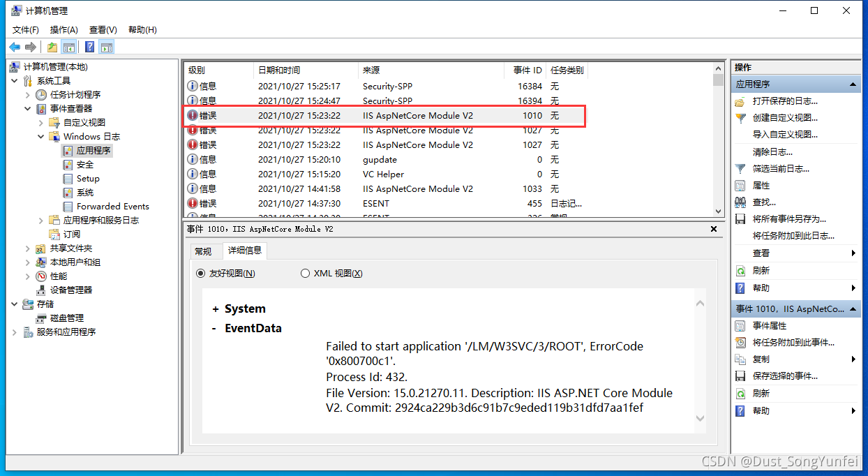Click the Forward arrow toolbar icon
The width and height of the screenshot is (868, 476).
pyautogui.click(x=30, y=47)
